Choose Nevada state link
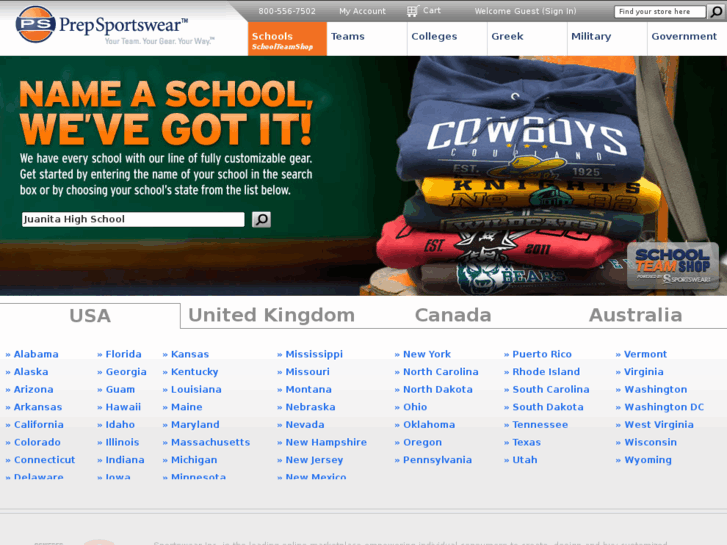Screen dimensions: 727x545 (305, 424)
